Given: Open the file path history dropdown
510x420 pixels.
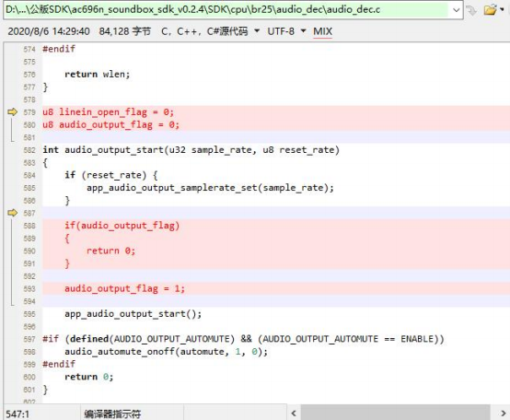Looking at the screenshot, I should pos(456,10).
